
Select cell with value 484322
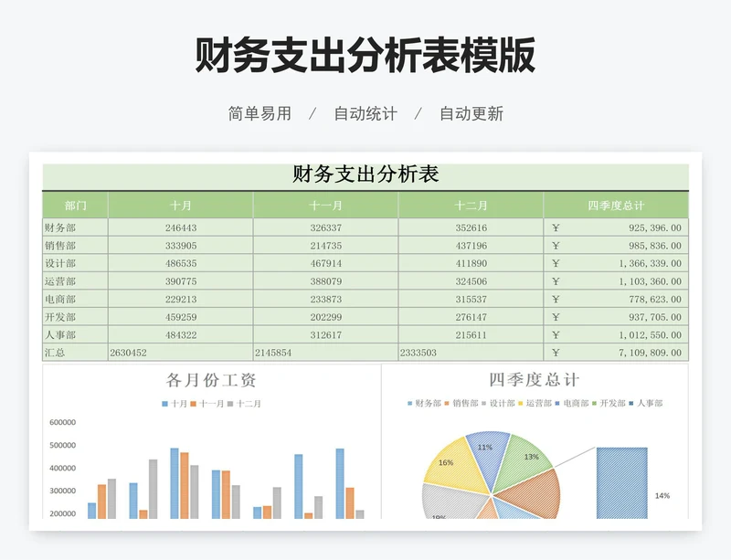pyautogui.click(x=180, y=334)
